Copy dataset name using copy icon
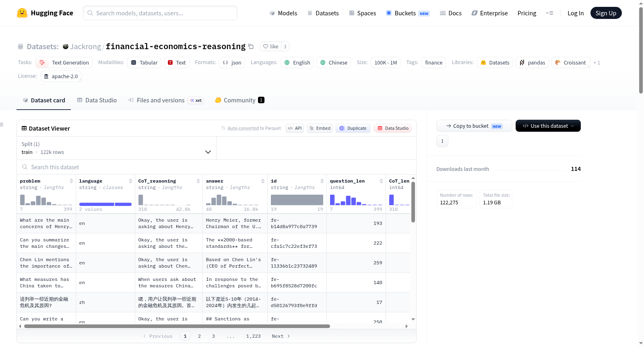Viewport: 644px width, 347px height. 251,46
